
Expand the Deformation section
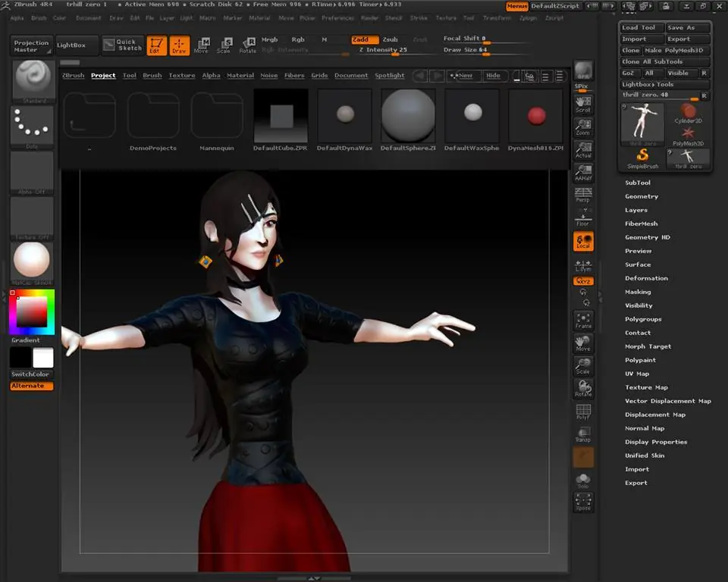(646, 278)
